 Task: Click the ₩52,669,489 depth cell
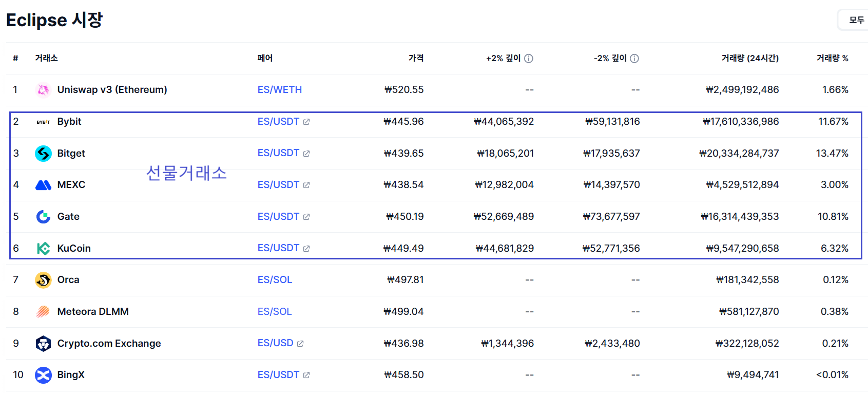tap(504, 216)
